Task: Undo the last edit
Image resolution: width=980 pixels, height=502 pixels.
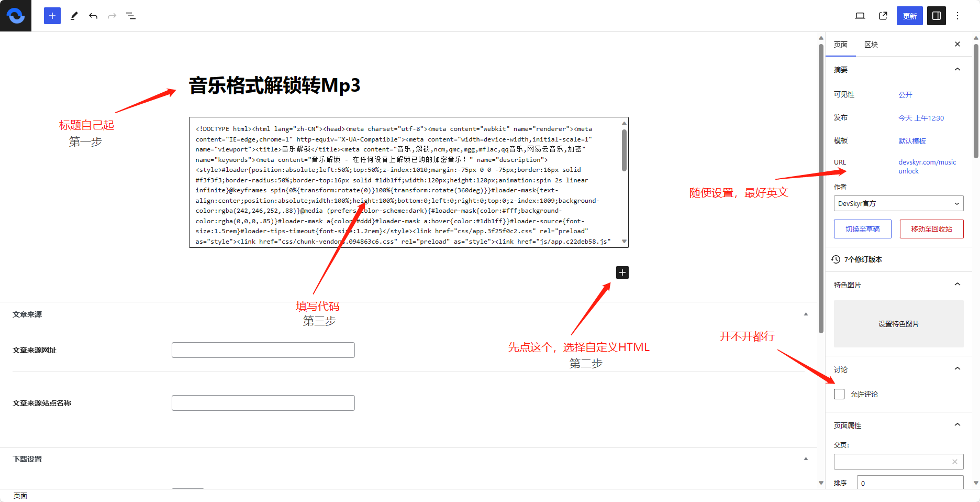Action: coord(93,16)
